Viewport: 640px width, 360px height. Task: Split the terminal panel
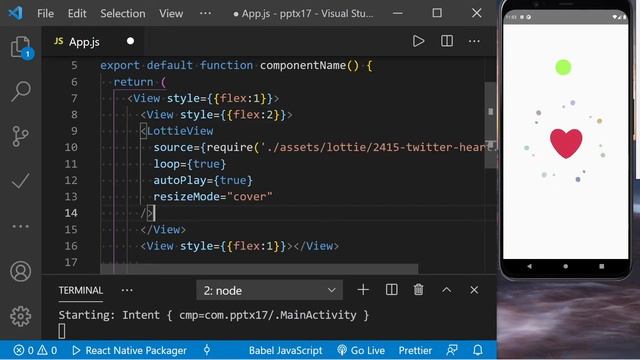click(x=391, y=290)
